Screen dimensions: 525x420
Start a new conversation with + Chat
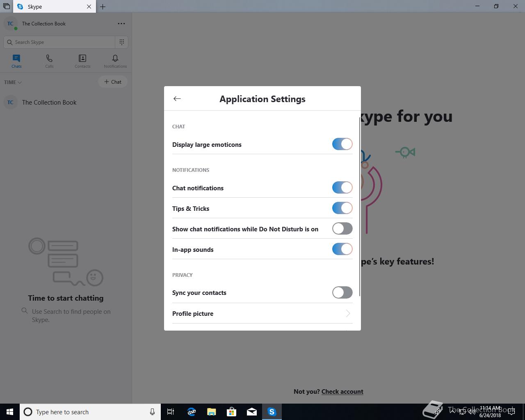click(x=113, y=82)
